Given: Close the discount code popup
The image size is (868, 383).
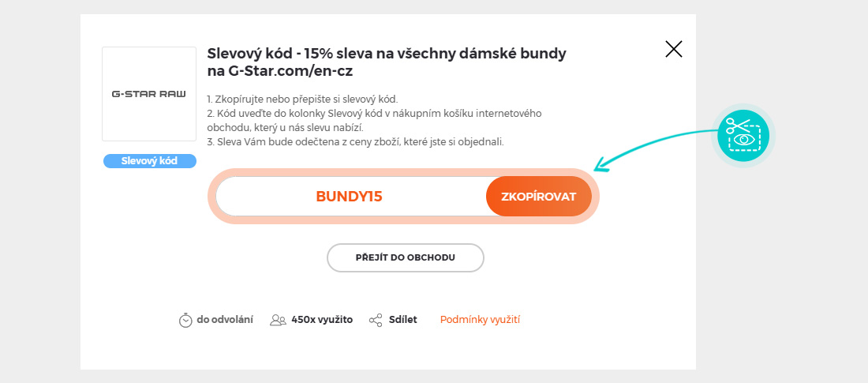Looking at the screenshot, I should click(x=673, y=50).
